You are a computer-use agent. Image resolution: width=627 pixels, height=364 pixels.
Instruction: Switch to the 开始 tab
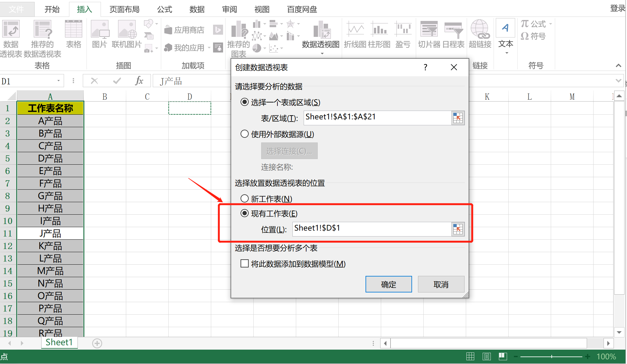pyautogui.click(x=52, y=9)
